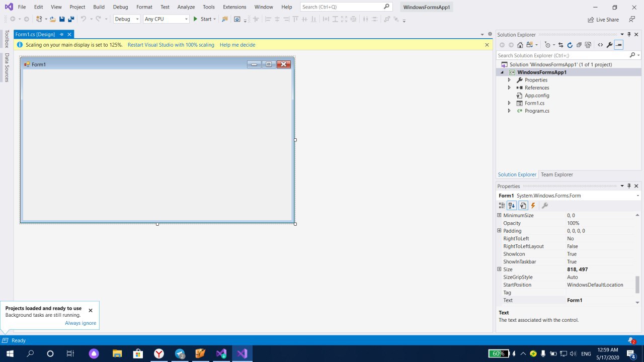Screen dimensions: 644x362
Task: Open the notifications flag in status bar
Action: (631, 340)
